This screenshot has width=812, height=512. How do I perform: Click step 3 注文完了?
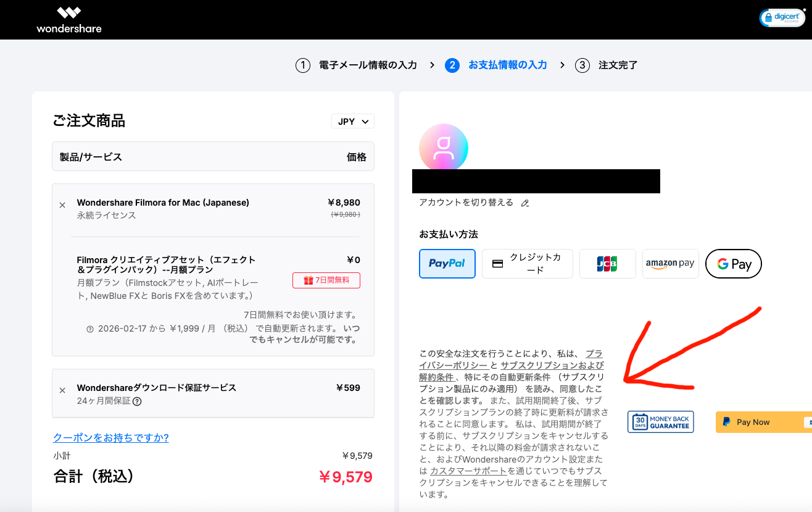(607, 65)
